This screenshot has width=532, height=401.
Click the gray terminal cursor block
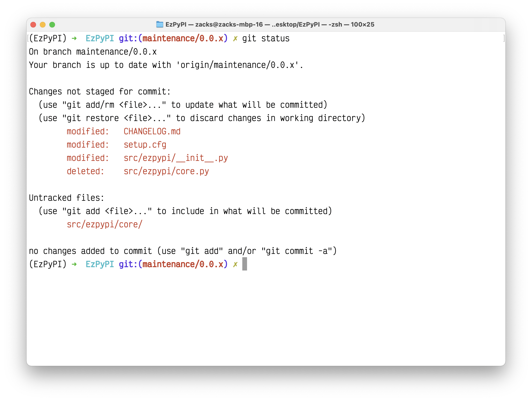point(244,264)
